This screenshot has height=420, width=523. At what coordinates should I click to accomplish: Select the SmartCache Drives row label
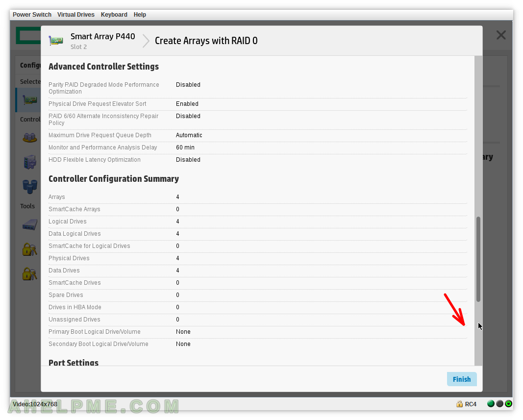pyautogui.click(x=75, y=283)
